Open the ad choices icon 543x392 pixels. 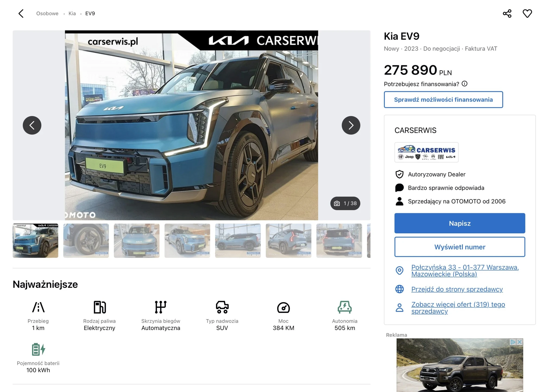513,342
